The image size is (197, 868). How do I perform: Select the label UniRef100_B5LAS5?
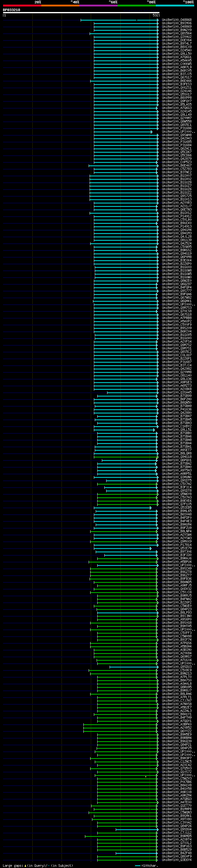click(177, 104)
